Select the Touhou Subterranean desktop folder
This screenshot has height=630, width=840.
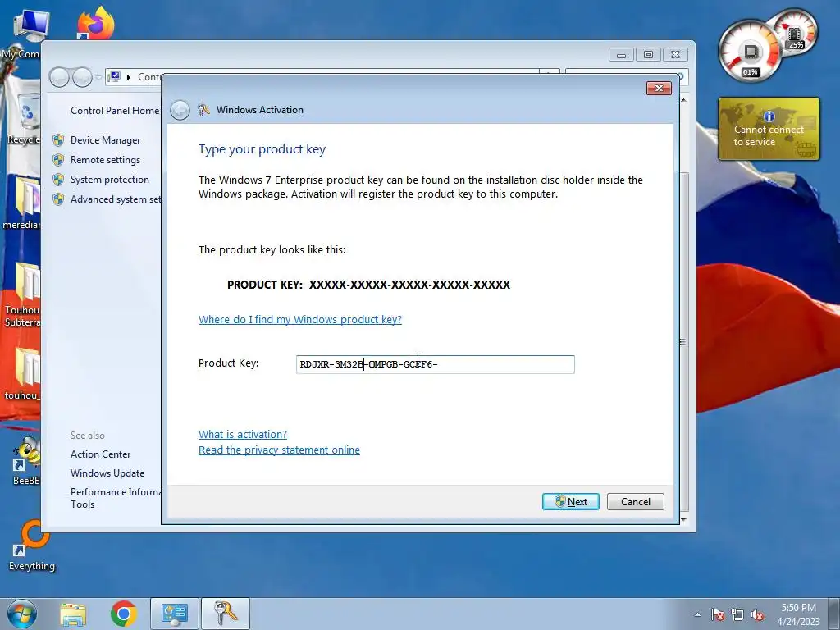21,294
